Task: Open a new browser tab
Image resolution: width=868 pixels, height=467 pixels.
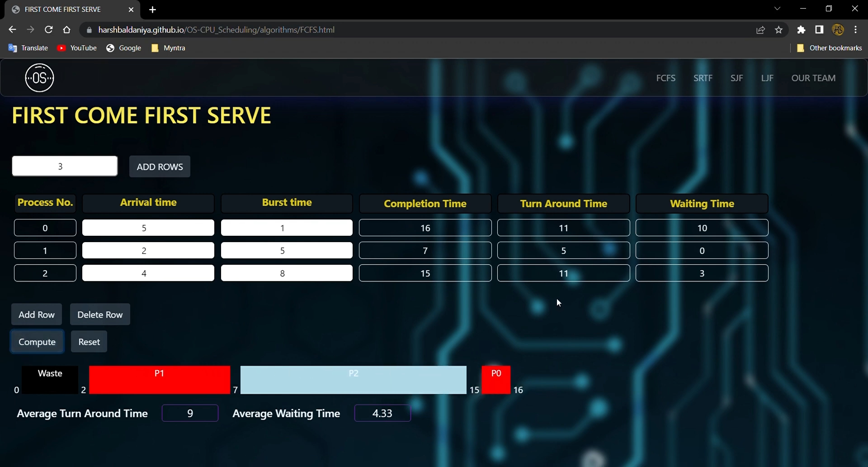Action: 153,10
